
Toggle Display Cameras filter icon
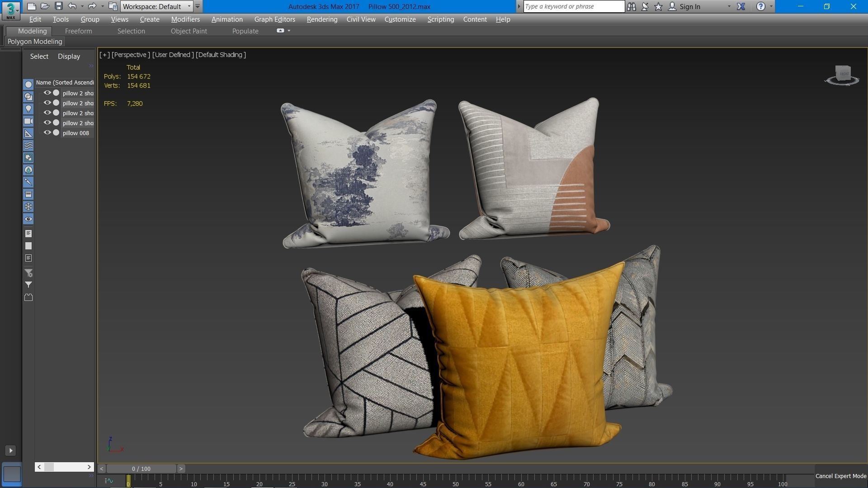click(x=28, y=121)
